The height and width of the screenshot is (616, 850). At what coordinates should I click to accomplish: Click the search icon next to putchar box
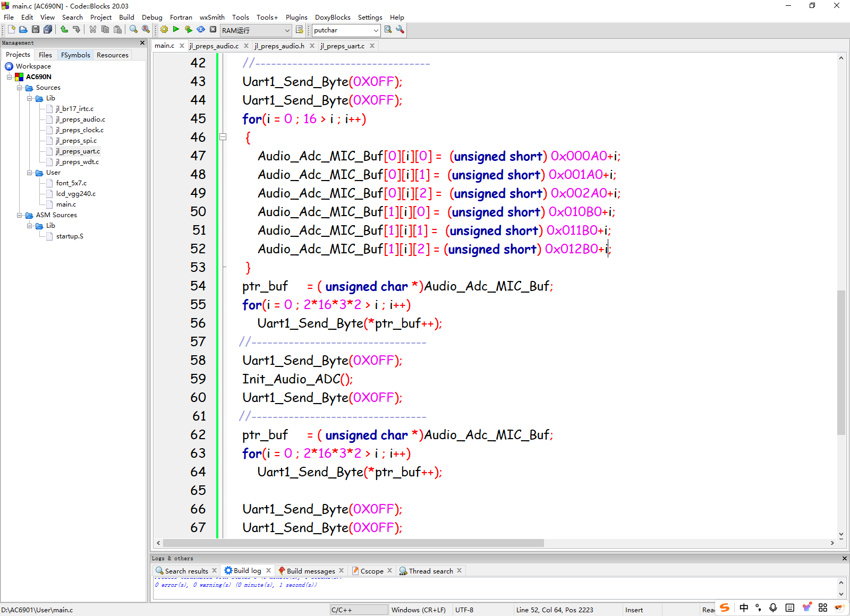[x=388, y=30]
